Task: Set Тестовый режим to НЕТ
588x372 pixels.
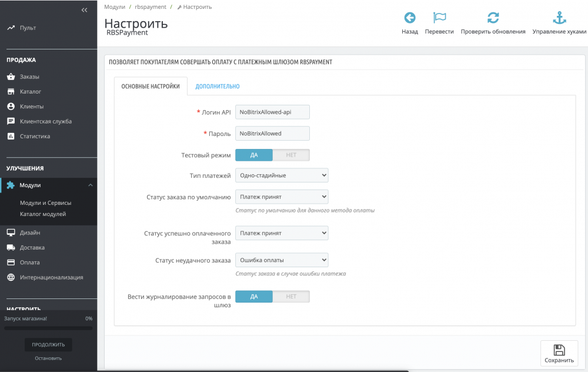Action: (291, 155)
